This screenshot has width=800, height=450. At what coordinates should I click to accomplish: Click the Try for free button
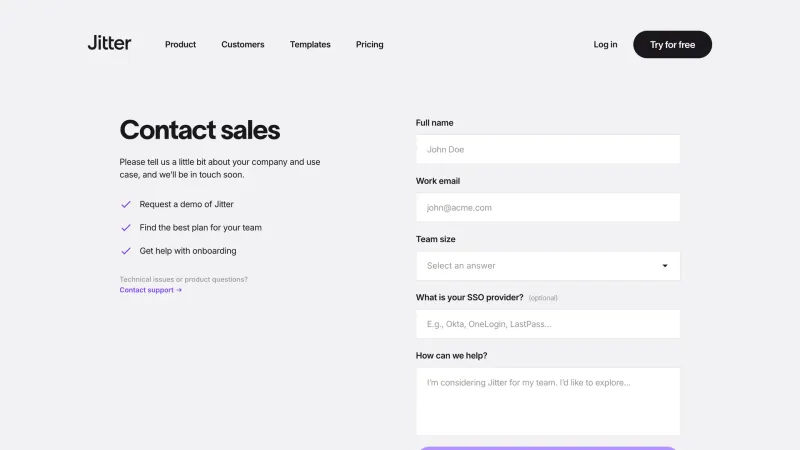[x=672, y=44]
